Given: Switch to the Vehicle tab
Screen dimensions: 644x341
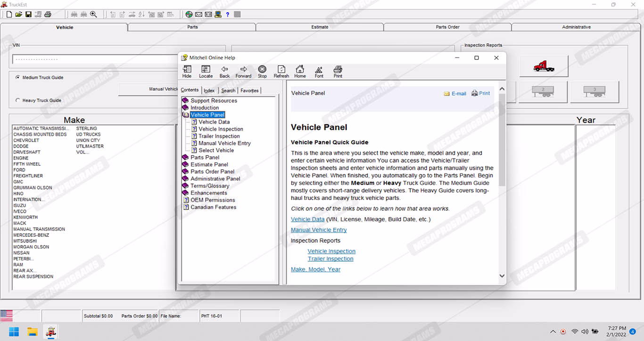Looking at the screenshot, I should click(x=65, y=27).
